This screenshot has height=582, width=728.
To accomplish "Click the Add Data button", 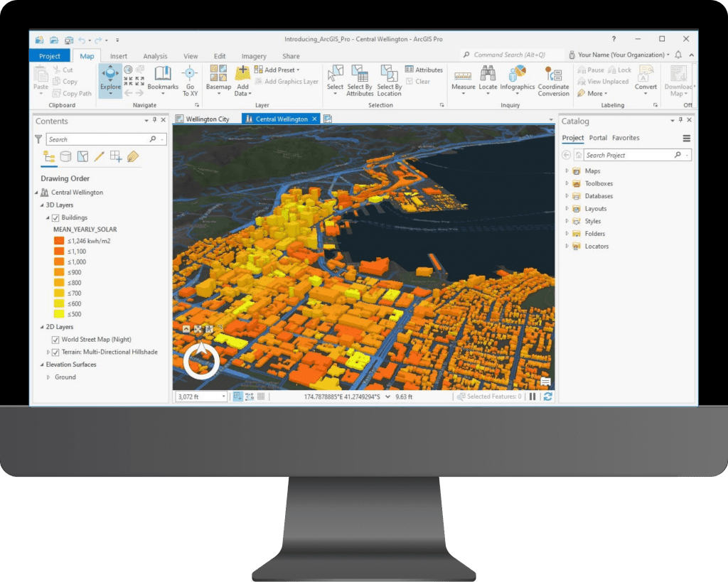I will pyautogui.click(x=243, y=80).
